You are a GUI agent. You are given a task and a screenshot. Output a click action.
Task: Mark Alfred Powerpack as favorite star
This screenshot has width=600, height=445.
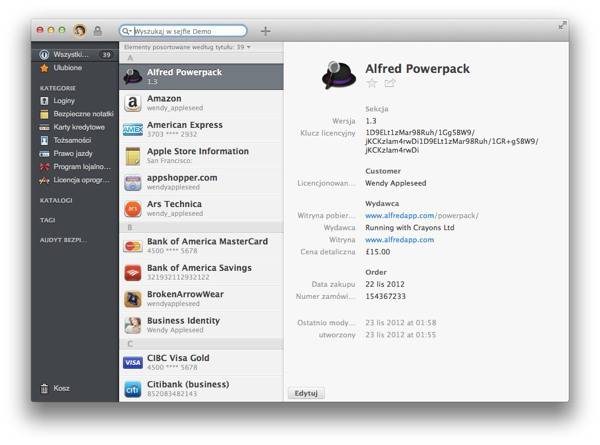tap(372, 83)
